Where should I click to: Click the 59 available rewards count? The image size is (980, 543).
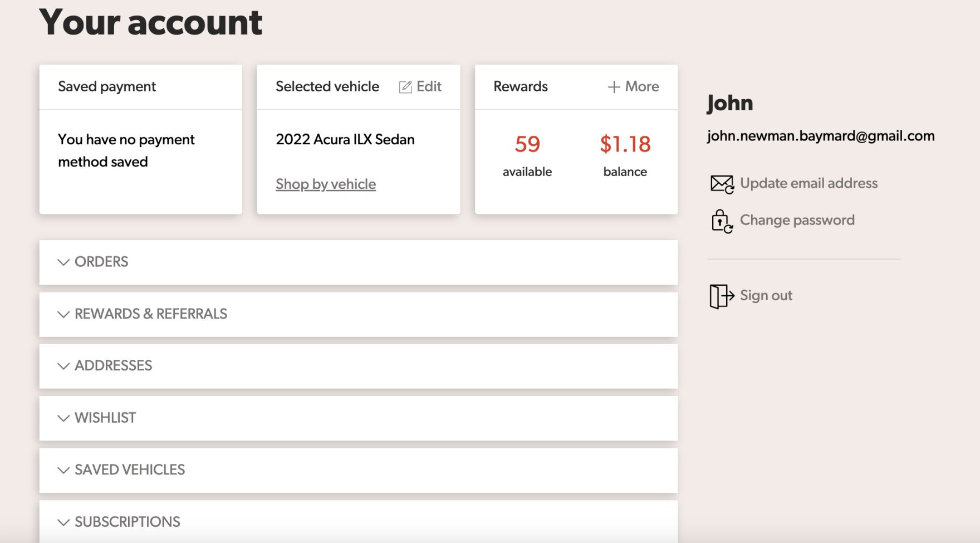tap(527, 144)
